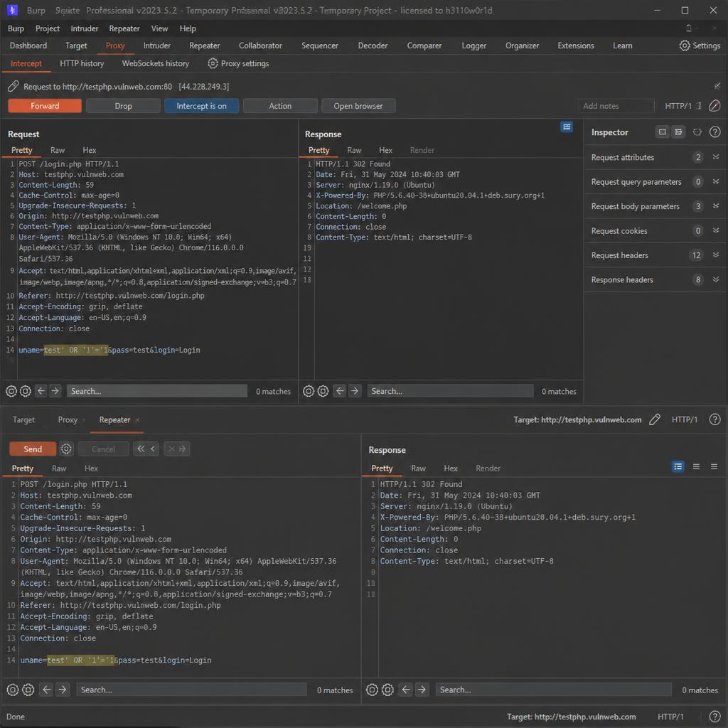Click the Forward button

click(x=45, y=106)
